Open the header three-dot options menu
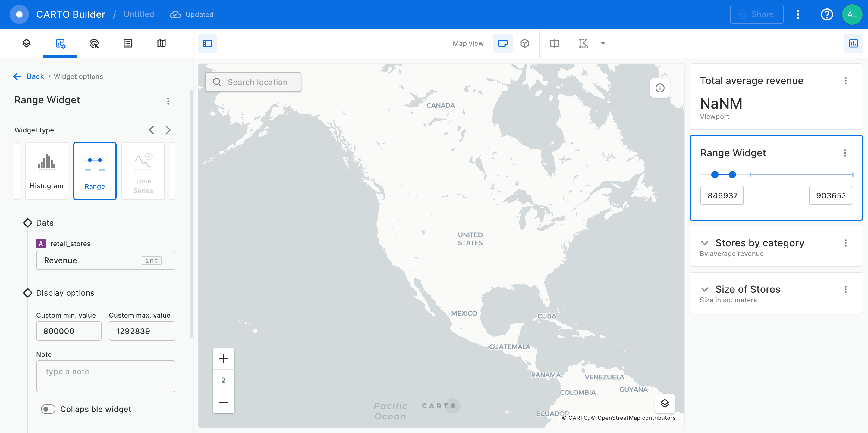 (798, 14)
